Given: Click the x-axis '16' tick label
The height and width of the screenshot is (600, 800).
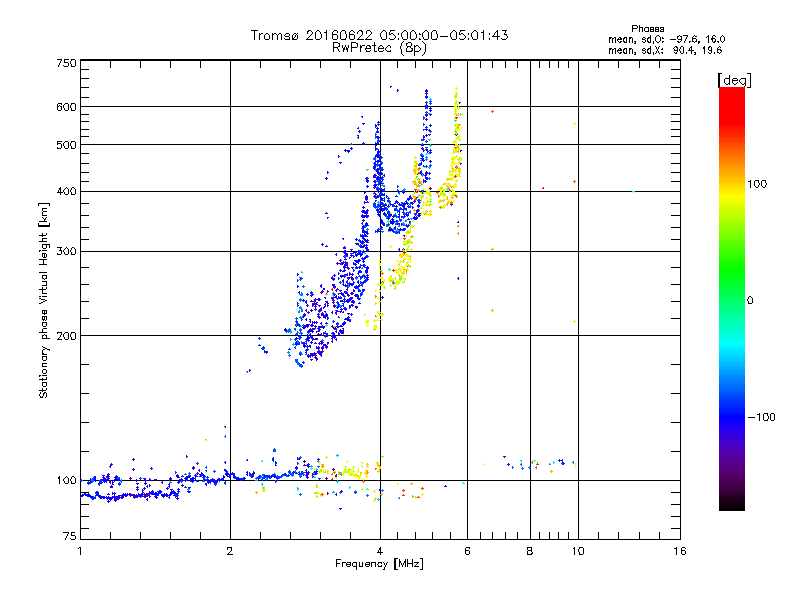Looking at the screenshot, I should [x=680, y=551].
